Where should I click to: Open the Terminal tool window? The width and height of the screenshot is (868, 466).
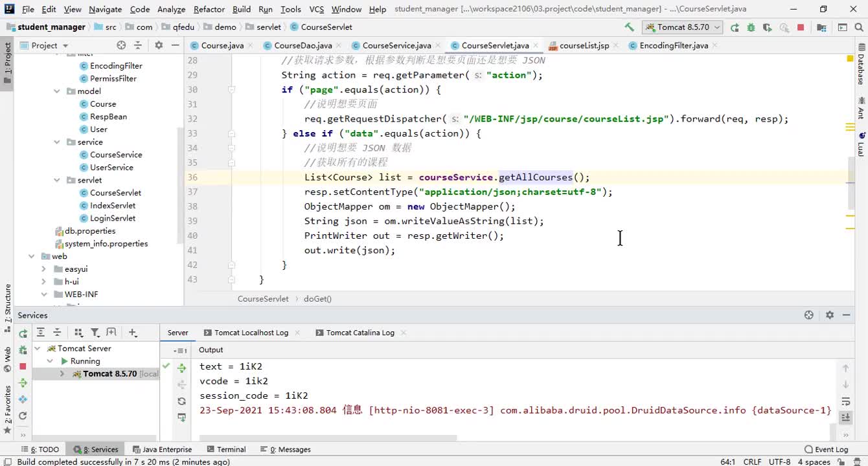pos(226,449)
